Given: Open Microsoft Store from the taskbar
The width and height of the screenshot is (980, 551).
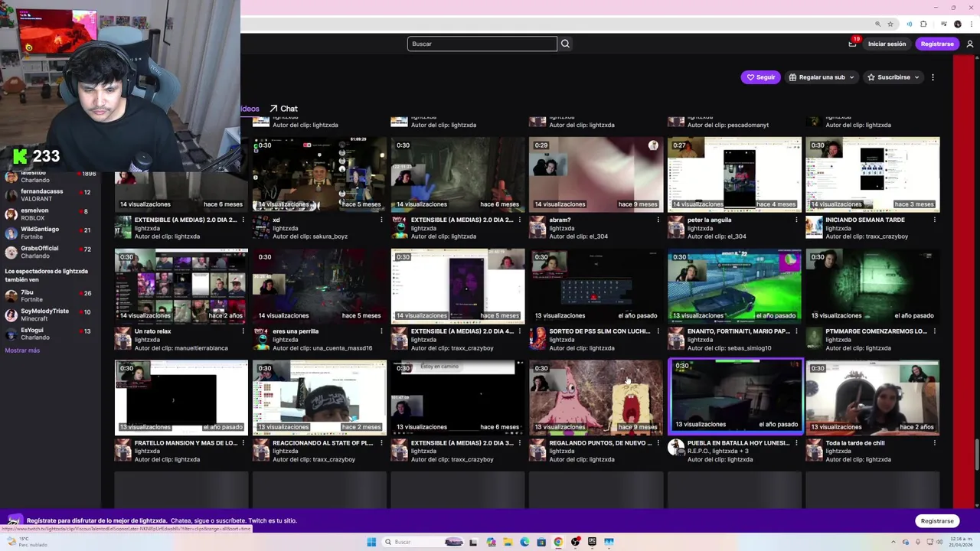Looking at the screenshot, I should 541,542.
